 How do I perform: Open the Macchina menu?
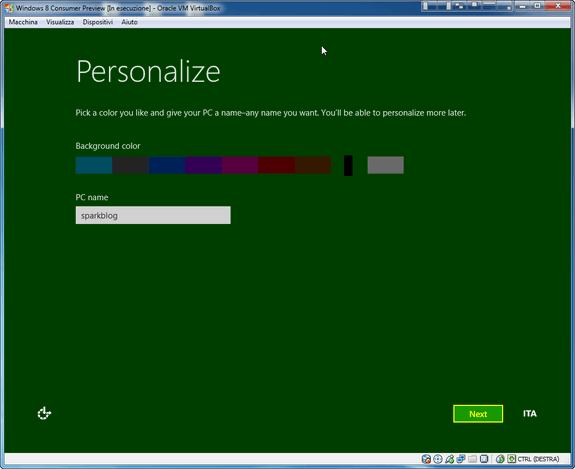[23, 22]
